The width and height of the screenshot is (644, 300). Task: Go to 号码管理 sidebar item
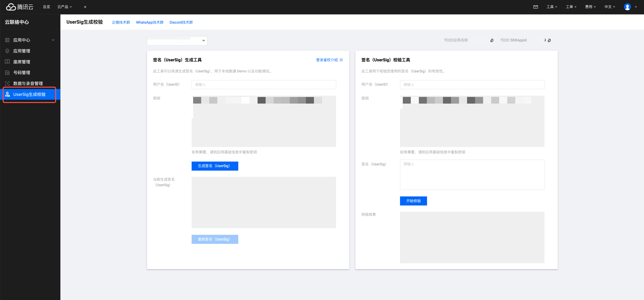tap(22, 73)
